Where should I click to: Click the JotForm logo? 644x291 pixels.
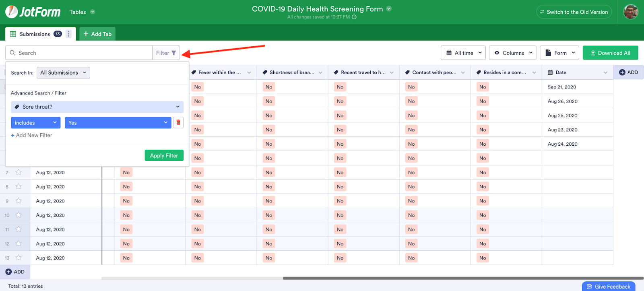33,12
